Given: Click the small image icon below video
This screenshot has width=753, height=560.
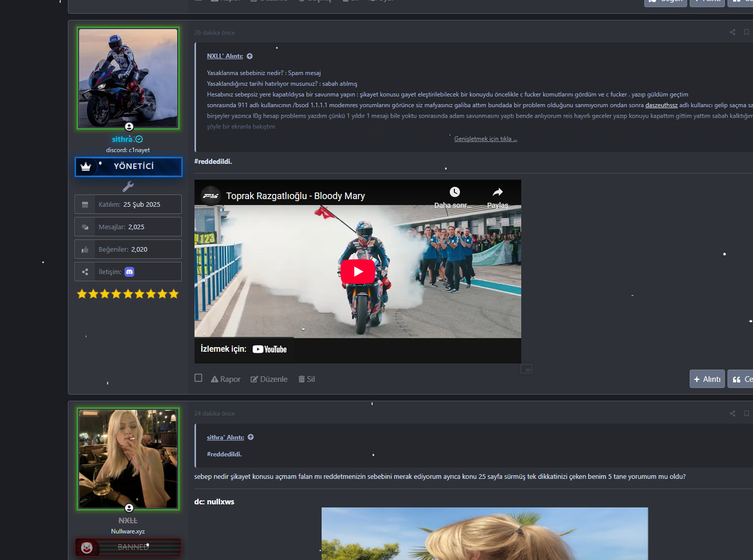Looking at the screenshot, I should (x=526, y=369).
